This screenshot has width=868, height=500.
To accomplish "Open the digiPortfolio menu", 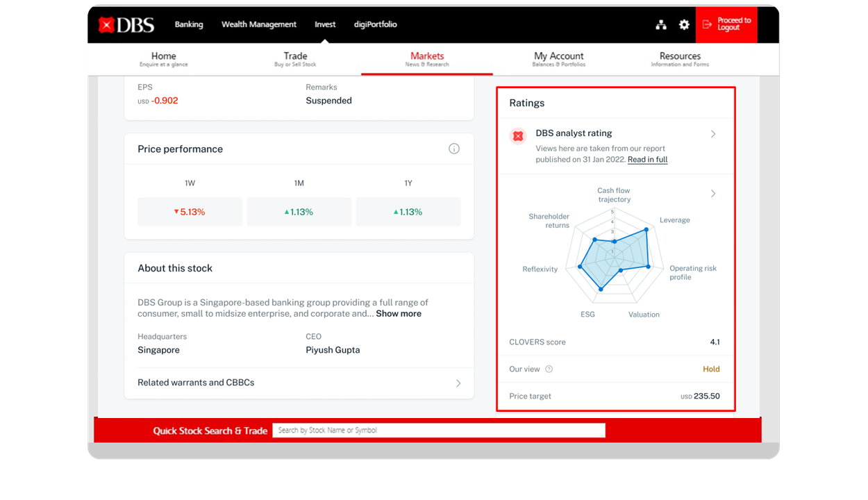I will pyautogui.click(x=376, y=24).
